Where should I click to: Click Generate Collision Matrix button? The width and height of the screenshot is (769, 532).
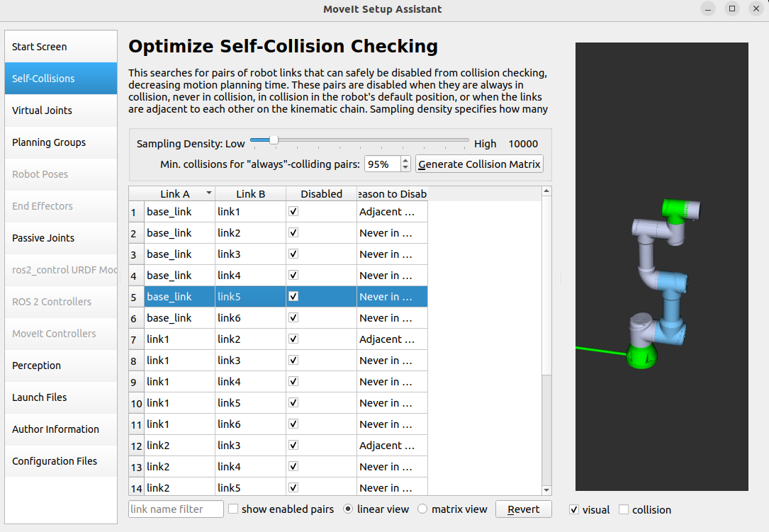pos(479,164)
